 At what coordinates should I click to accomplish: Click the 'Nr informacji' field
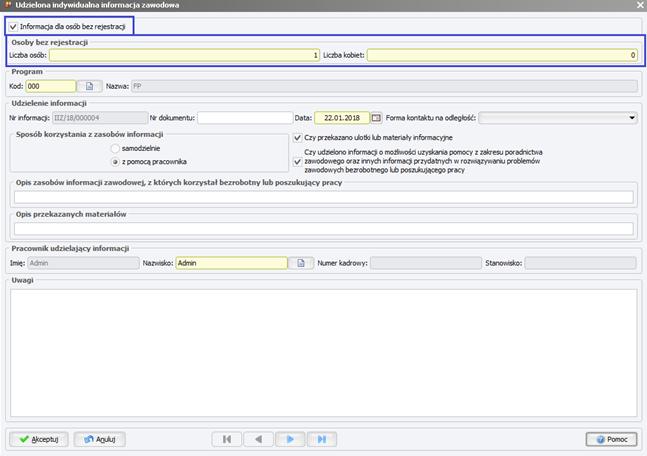100,118
